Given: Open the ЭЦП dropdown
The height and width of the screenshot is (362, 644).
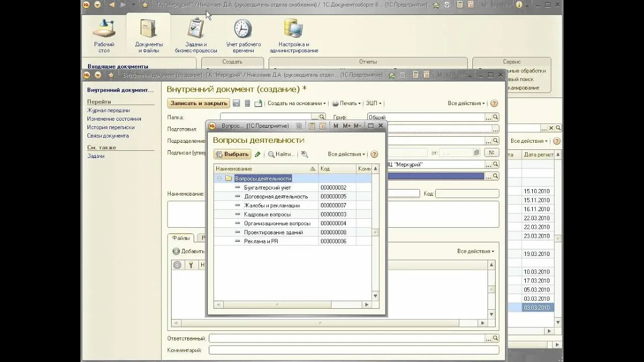Looking at the screenshot, I should 374,103.
